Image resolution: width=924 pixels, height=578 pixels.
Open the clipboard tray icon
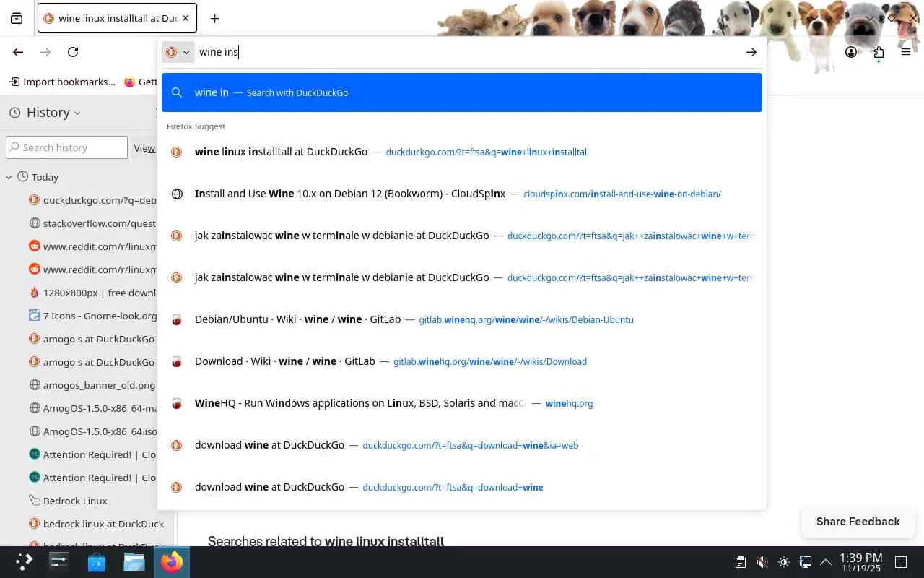point(740,562)
